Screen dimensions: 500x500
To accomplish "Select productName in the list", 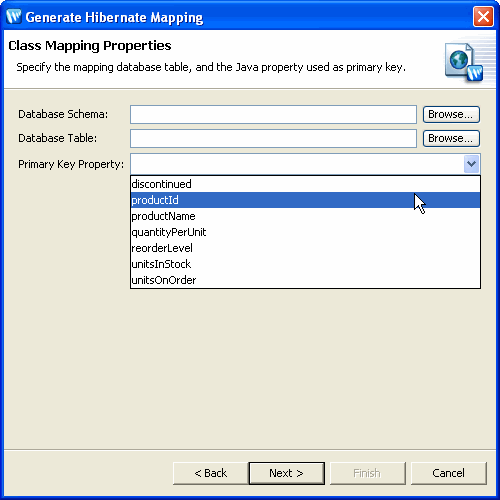I will [305, 216].
